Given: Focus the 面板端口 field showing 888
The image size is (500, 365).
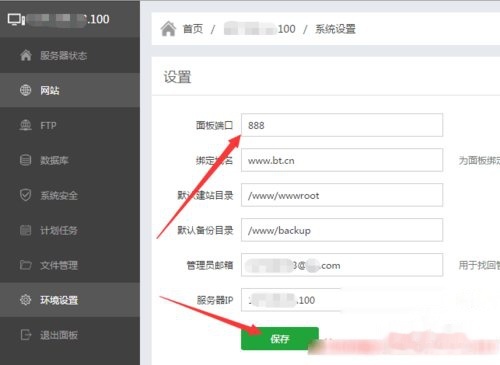Looking at the screenshot, I should click(342, 125).
